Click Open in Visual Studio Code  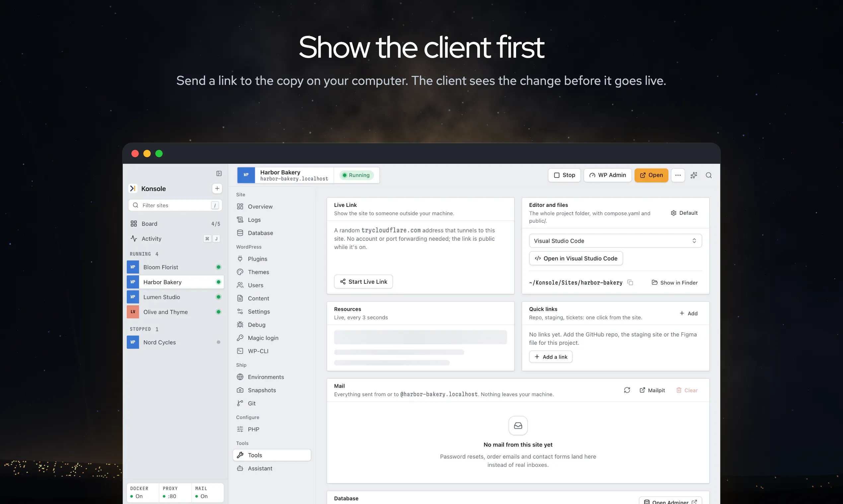coord(576,258)
